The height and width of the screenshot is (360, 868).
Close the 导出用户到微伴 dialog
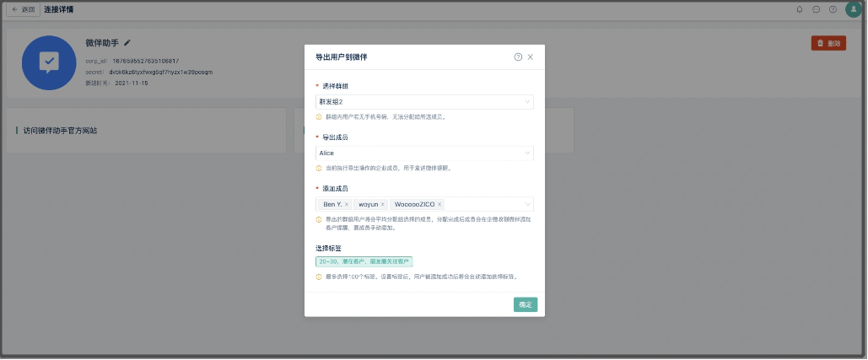tap(531, 57)
